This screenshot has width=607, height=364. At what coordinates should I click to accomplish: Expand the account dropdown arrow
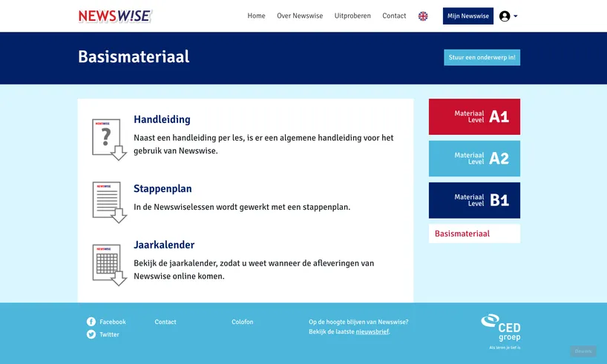point(516,16)
